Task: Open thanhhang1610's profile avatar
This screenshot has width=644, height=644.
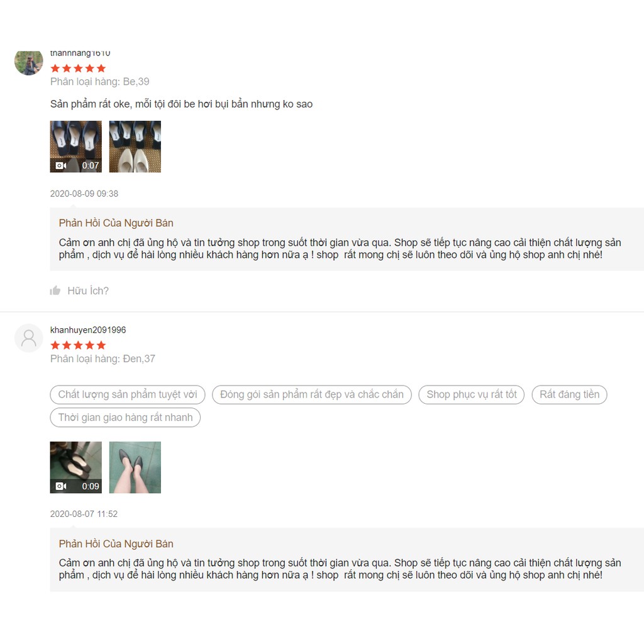Action: click(x=29, y=62)
